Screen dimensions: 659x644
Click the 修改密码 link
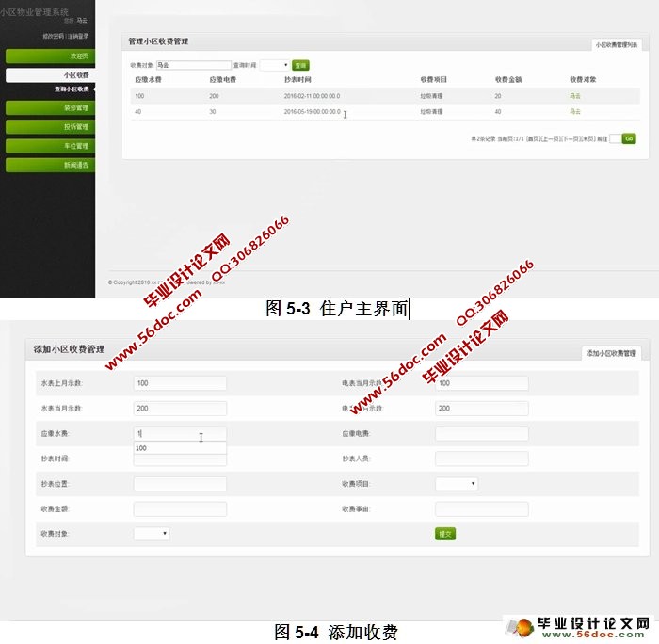pos(53,36)
